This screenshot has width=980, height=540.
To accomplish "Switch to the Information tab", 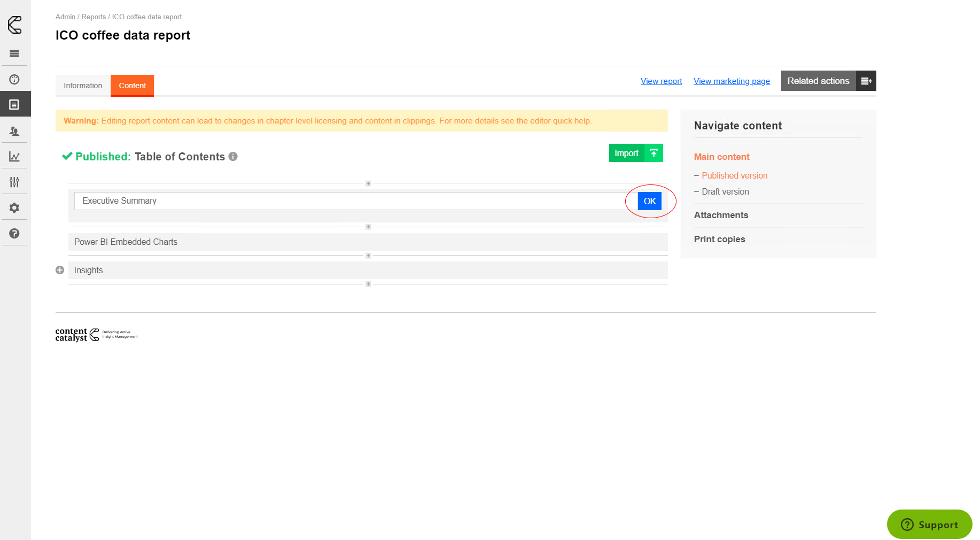I will 83,86.
